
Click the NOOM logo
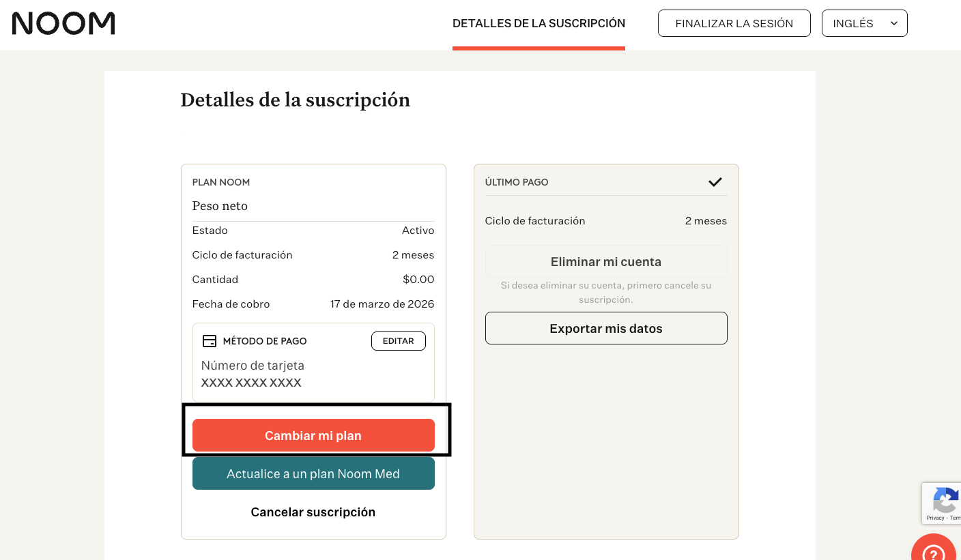point(63,23)
